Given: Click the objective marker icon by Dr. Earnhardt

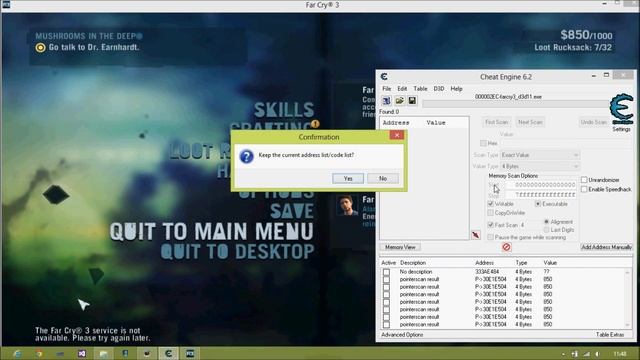Looking at the screenshot, I should [40, 48].
